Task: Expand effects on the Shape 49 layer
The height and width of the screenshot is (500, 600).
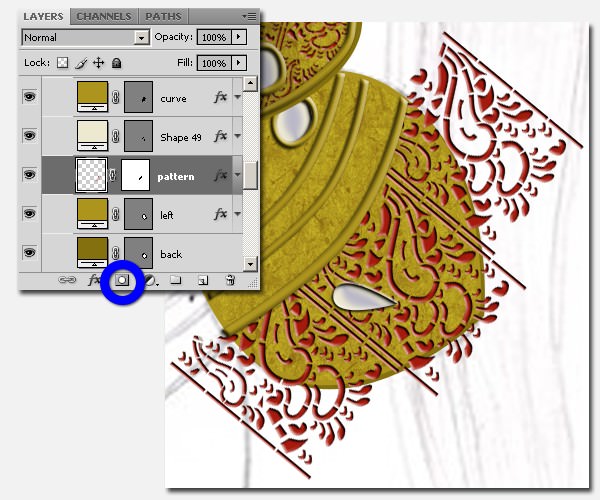Action: 237,136
